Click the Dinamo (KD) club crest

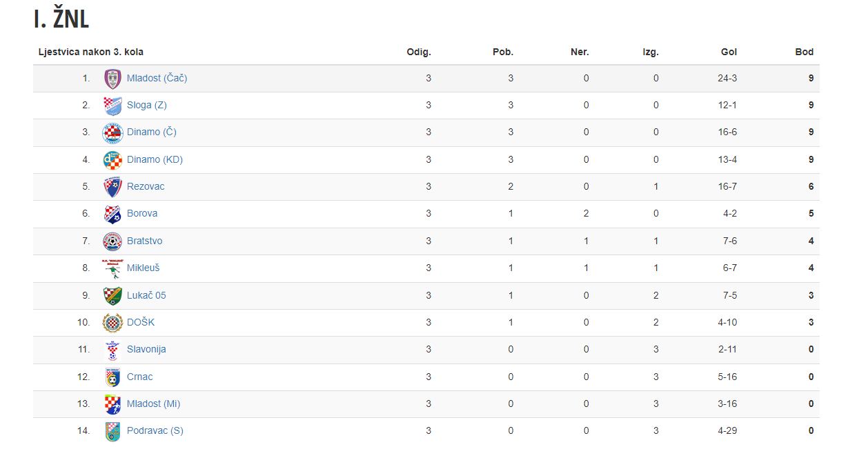click(112, 160)
